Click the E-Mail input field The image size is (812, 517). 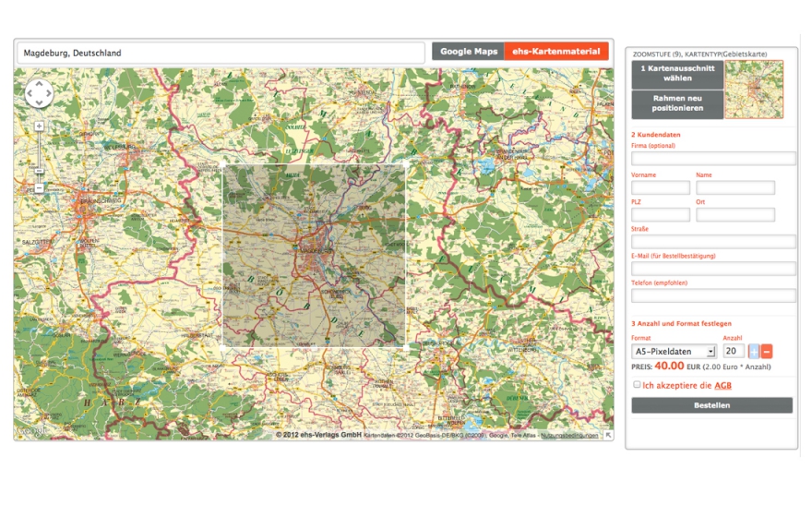tap(713, 269)
